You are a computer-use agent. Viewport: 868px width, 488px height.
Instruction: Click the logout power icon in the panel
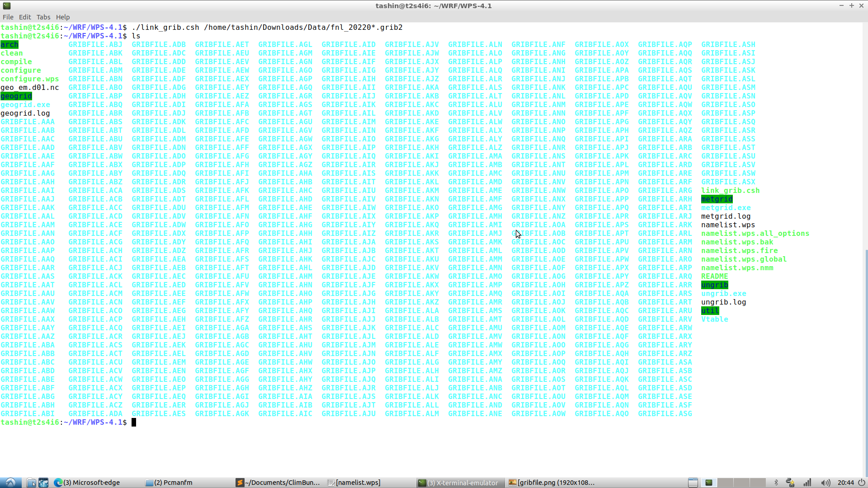[x=862, y=483]
